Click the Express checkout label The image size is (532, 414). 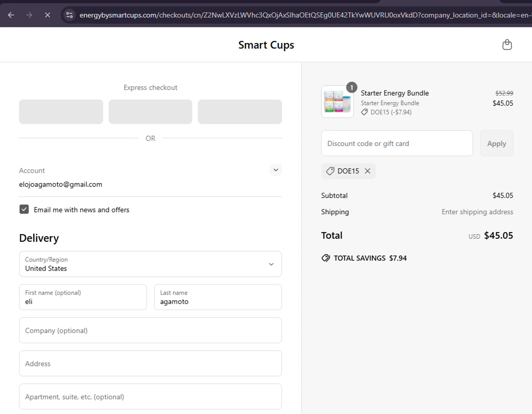(x=150, y=88)
